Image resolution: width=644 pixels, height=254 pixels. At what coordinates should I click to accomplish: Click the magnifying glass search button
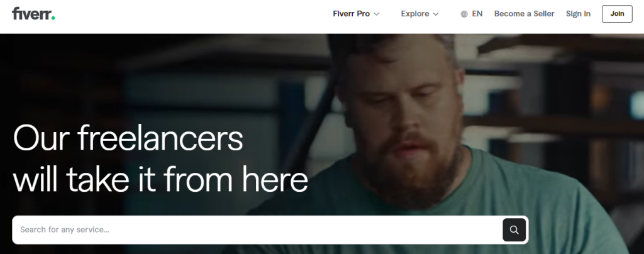pos(514,229)
